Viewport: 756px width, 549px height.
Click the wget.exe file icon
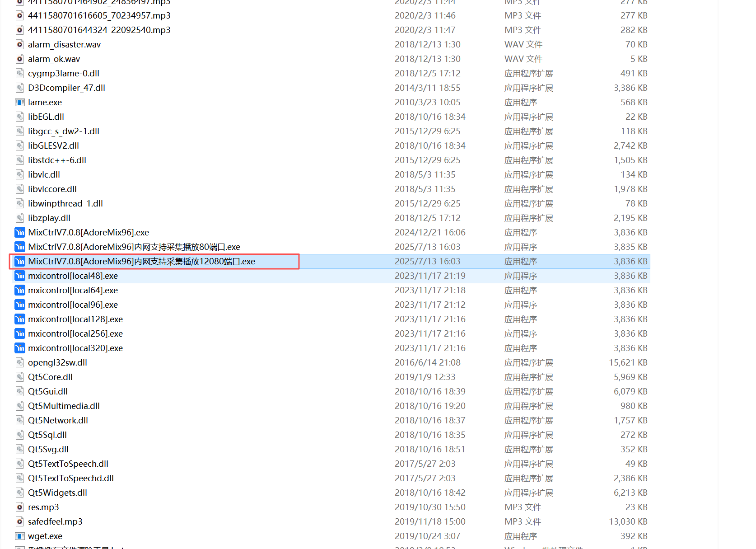tap(20, 536)
